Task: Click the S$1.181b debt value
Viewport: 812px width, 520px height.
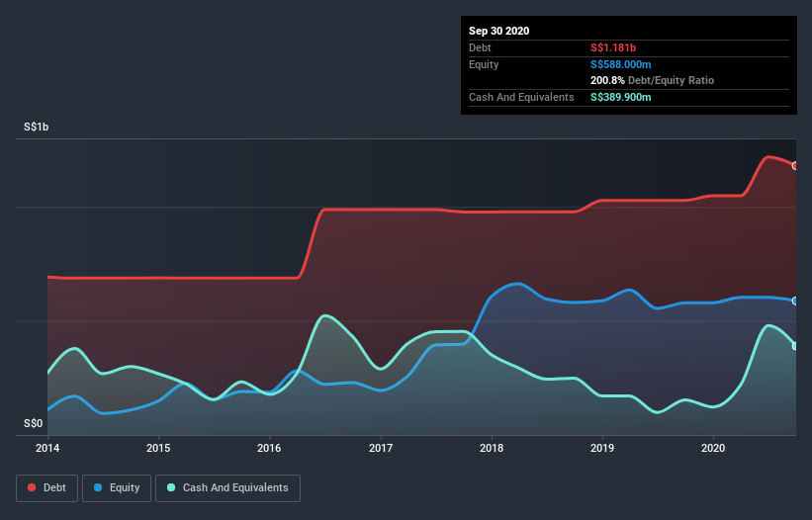Action: point(613,48)
